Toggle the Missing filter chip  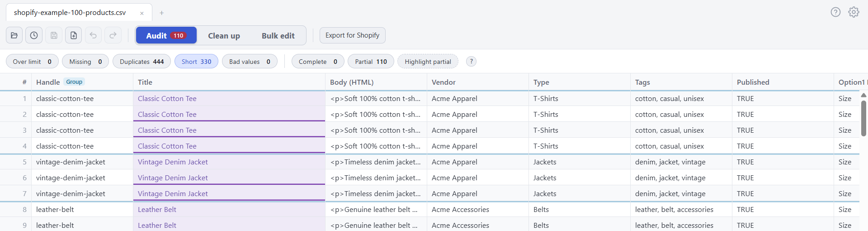(85, 62)
